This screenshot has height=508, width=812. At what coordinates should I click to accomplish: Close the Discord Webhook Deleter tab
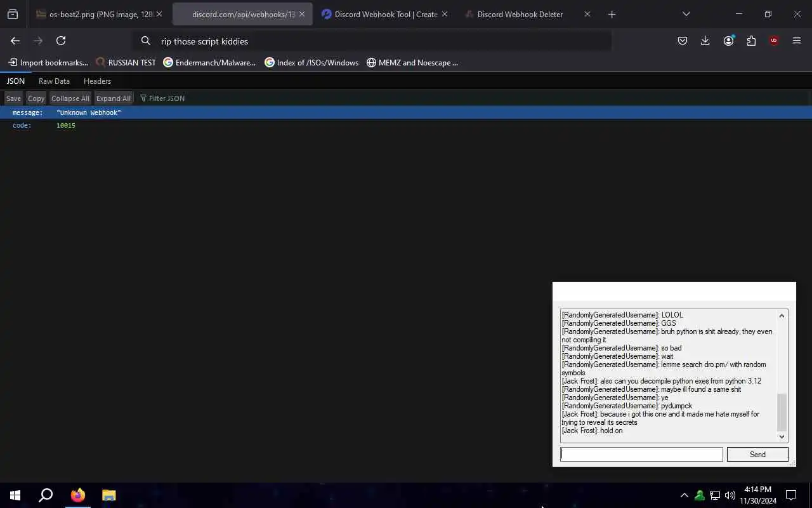click(587, 14)
